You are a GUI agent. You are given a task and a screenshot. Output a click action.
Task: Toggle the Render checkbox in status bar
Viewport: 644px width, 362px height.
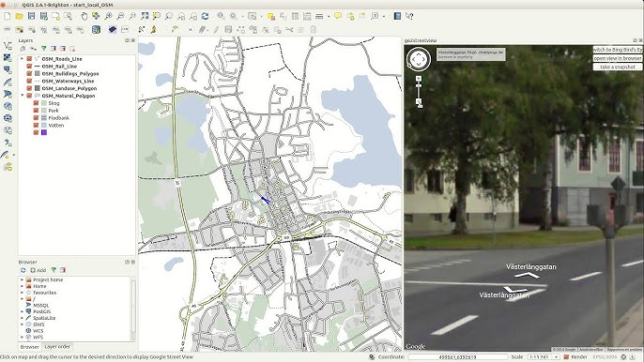(566, 357)
